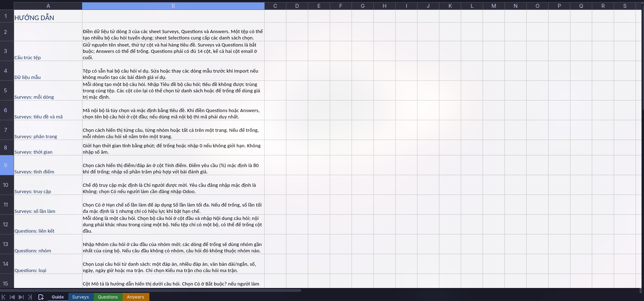Image resolution: width=644 pixels, height=301 pixels.
Task: Add a new sheet icon
Action: (41, 297)
